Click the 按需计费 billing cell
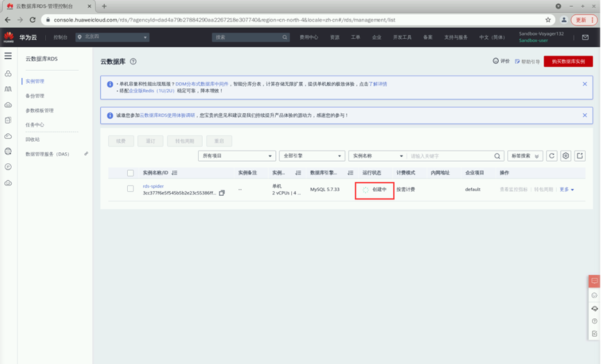 coord(406,189)
